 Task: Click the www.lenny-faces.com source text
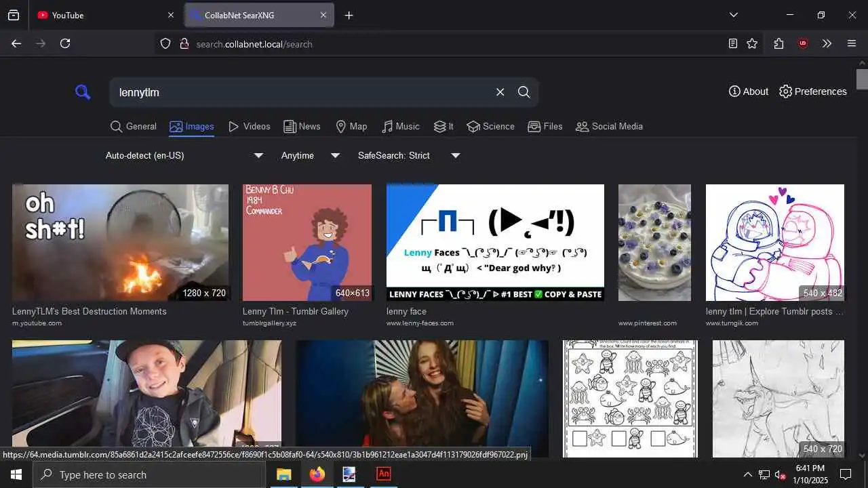coord(420,323)
